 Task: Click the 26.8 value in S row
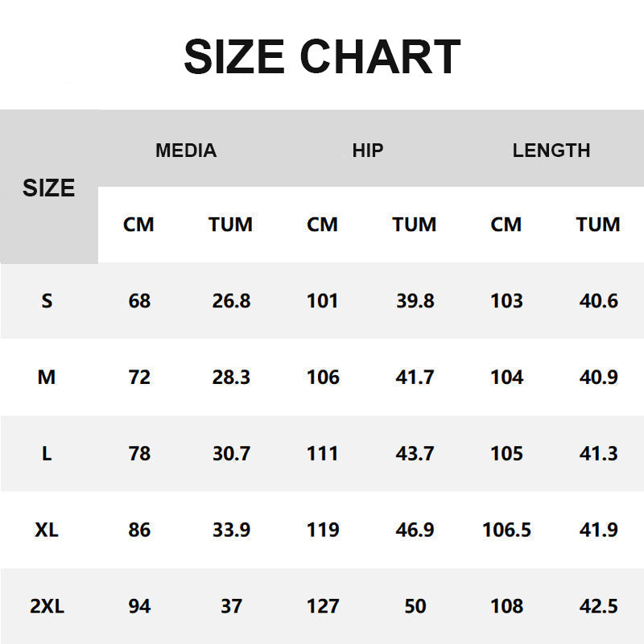click(x=231, y=301)
